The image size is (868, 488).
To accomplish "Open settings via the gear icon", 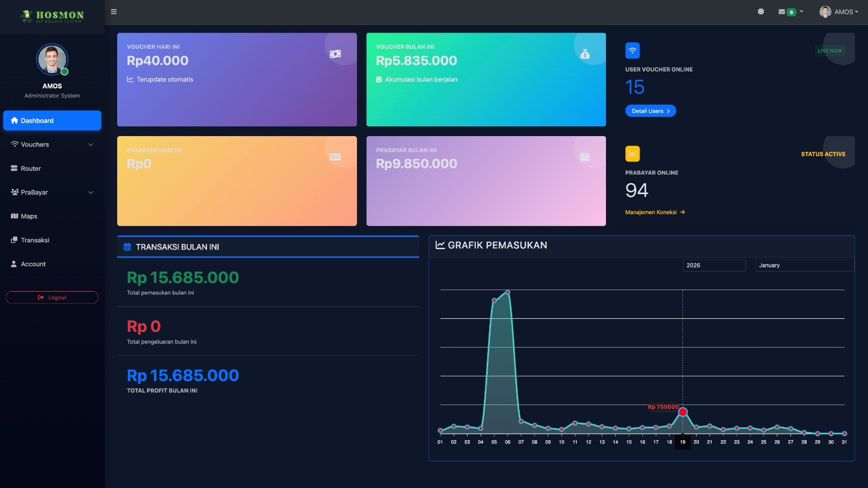I will [761, 12].
